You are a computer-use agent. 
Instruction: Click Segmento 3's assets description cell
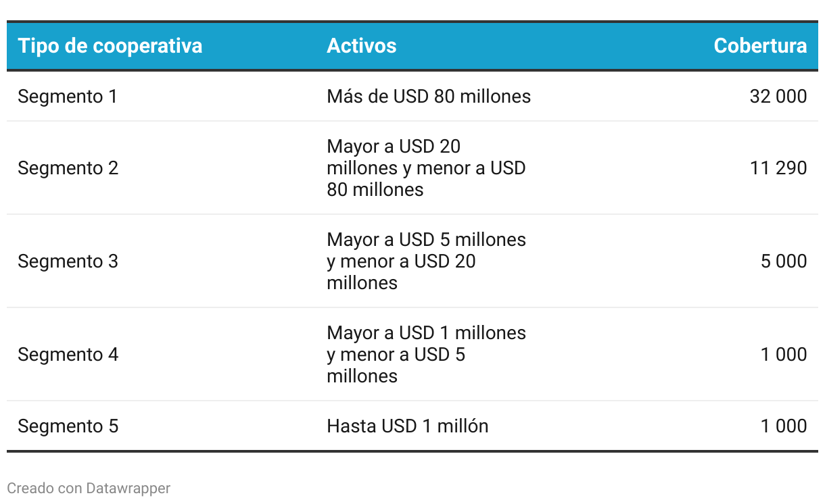point(426,261)
